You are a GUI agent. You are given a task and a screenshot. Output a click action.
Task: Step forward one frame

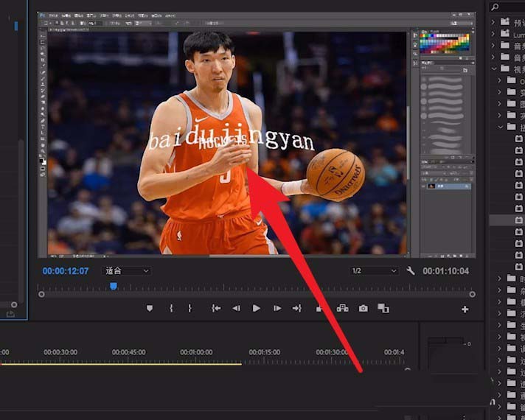tap(277, 308)
